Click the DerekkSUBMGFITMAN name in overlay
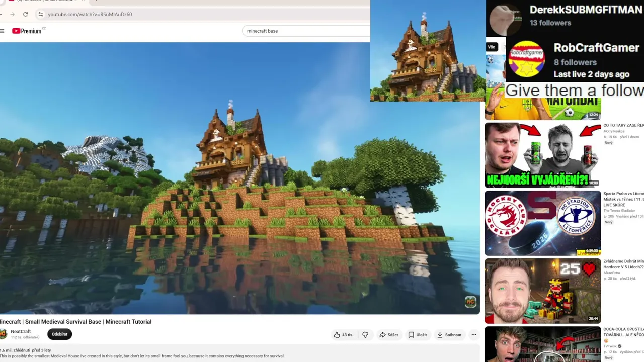The height and width of the screenshot is (362, 644). (x=587, y=10)
